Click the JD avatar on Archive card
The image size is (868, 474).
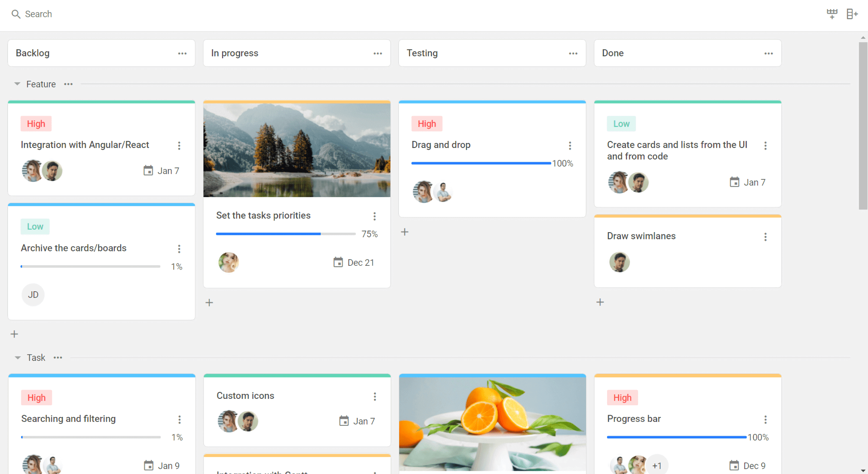[x=33, y=295]
